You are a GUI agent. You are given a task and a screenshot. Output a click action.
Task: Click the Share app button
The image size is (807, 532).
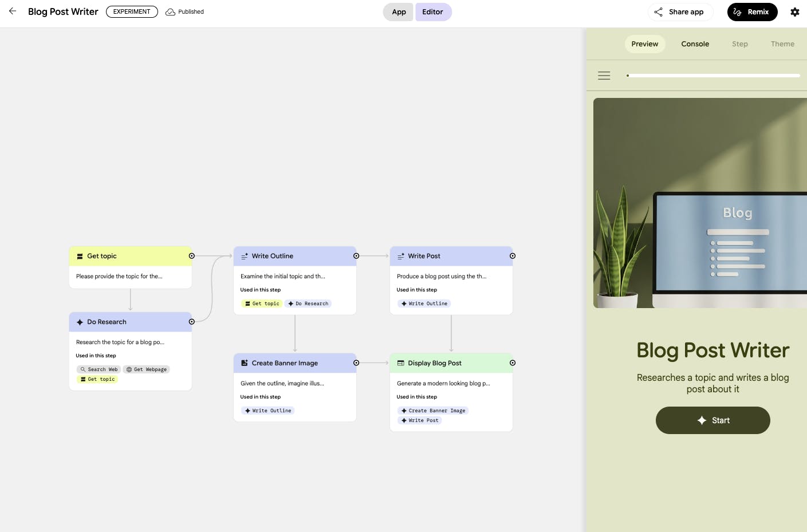click(680, 12)
